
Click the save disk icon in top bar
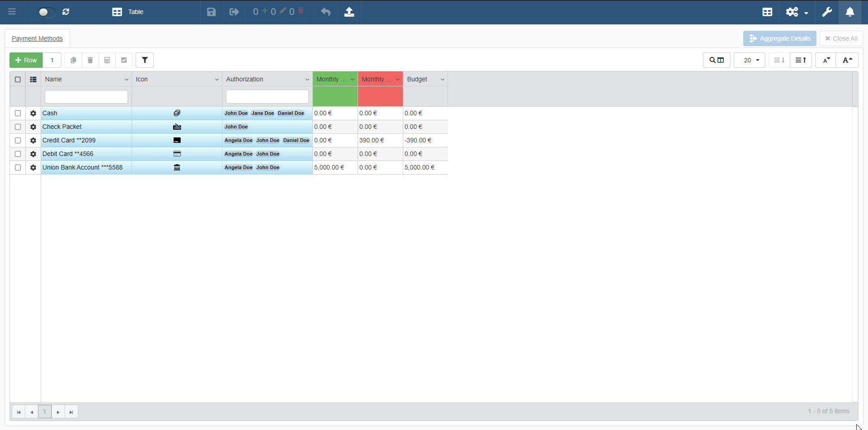pyautogui.click(x=211, y=12)
